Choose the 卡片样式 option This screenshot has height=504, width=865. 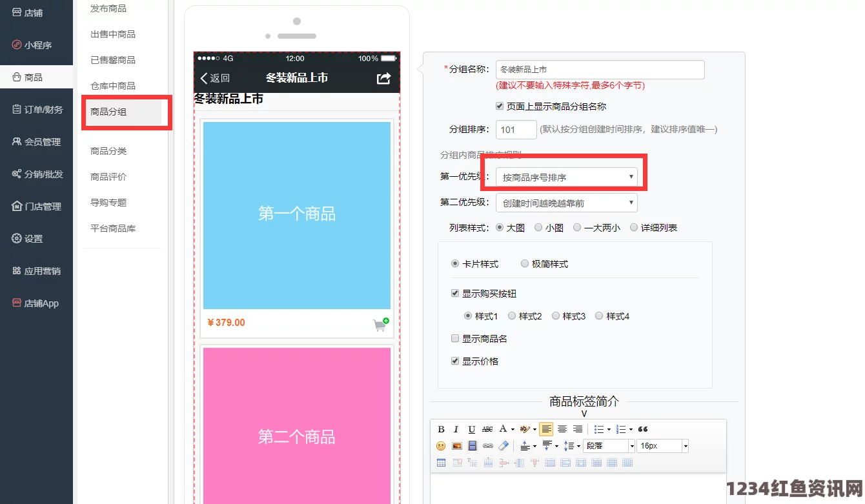(x=455, y=263)
